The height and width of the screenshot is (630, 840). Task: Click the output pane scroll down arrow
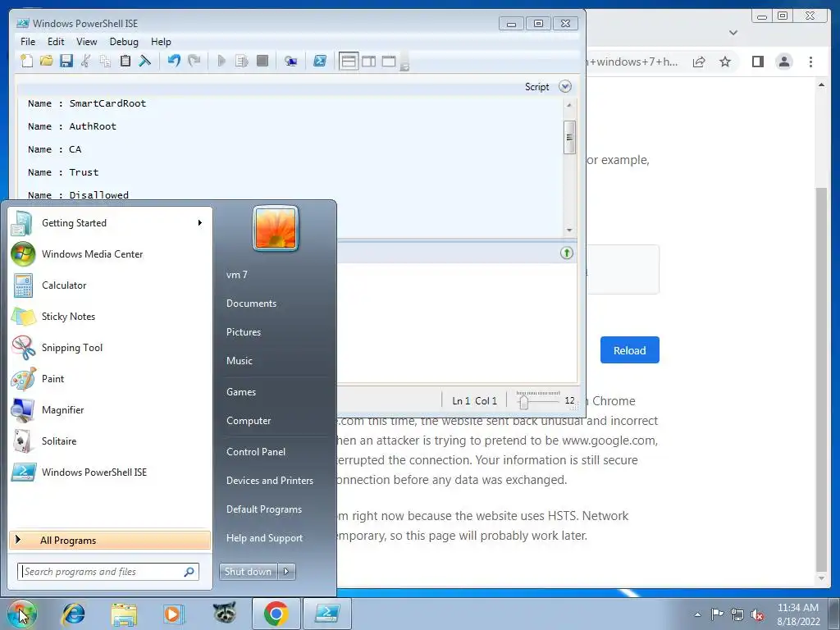[x=569, y=230]
